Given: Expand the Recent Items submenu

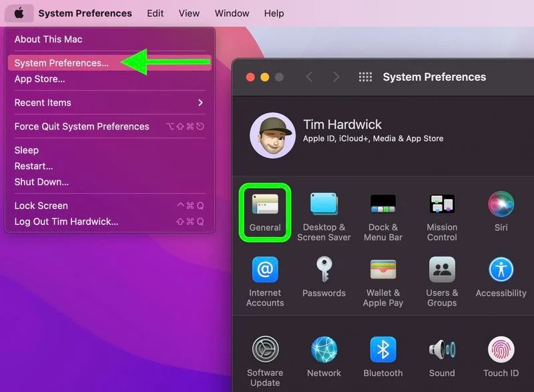Looking at the screenshot, I should click(109, 103).
